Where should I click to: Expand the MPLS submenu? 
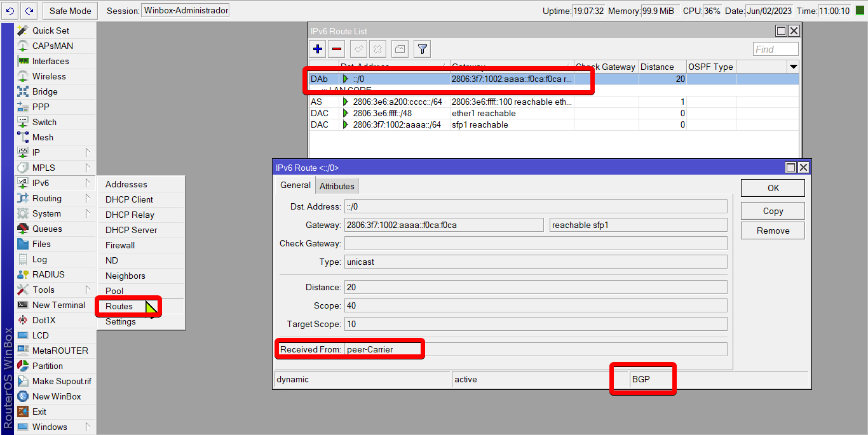(55, 168)
